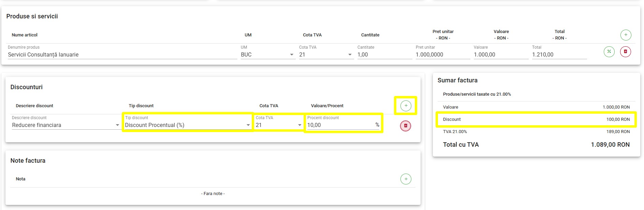Click into the Cantitate field
Screen dimensions: 644x210
click(x=384, y=54)
